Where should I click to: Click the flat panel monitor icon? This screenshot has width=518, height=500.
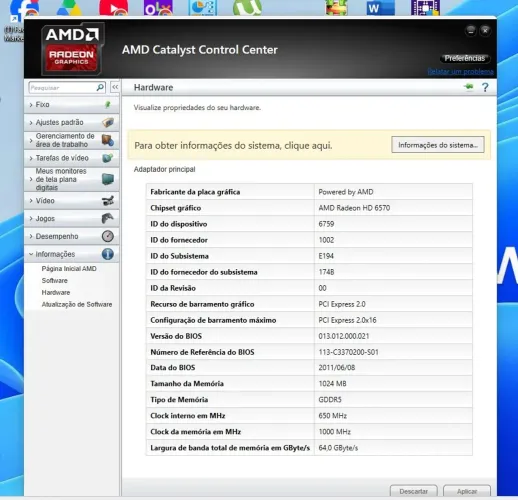pyautogui.click(x=108, y=179)
